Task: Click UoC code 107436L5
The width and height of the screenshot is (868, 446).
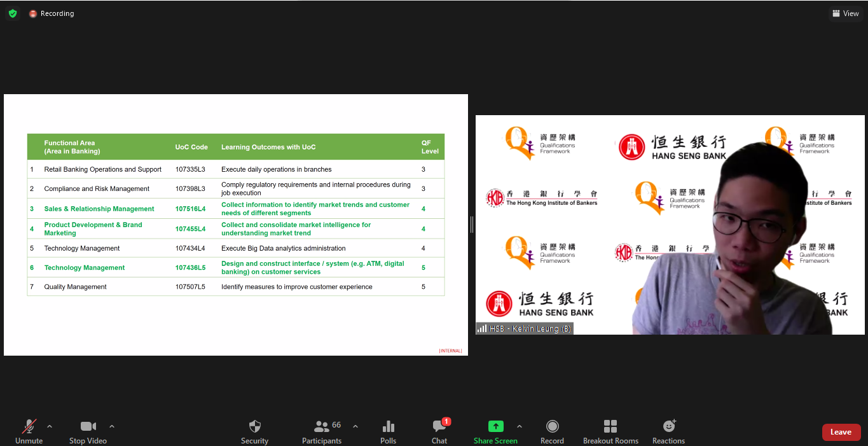Action: point(190,268)
